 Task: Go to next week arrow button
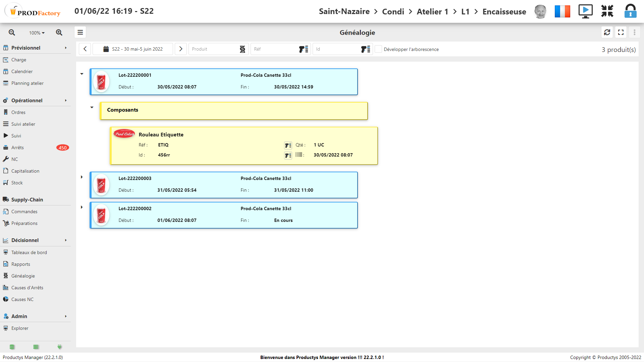(180, 49)
